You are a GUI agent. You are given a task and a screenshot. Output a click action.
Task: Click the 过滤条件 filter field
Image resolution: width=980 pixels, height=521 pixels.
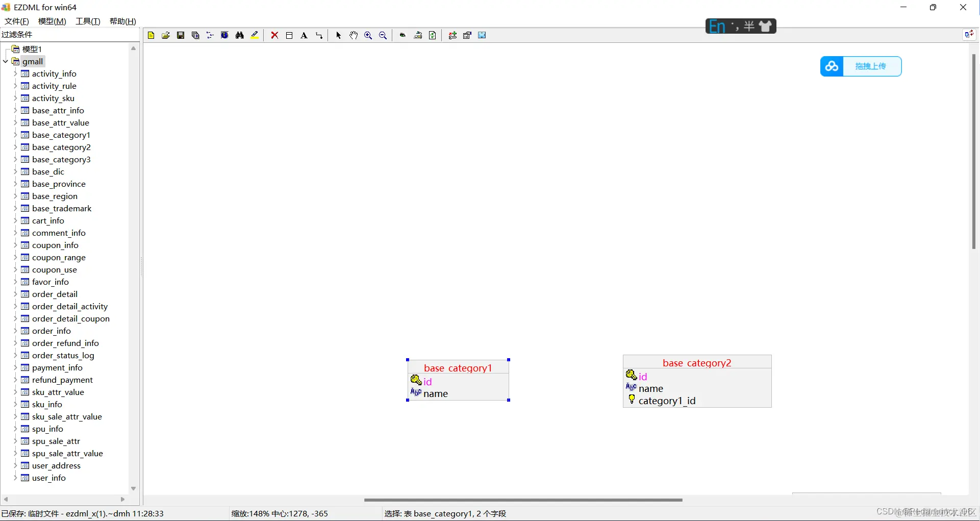point(70,34)
